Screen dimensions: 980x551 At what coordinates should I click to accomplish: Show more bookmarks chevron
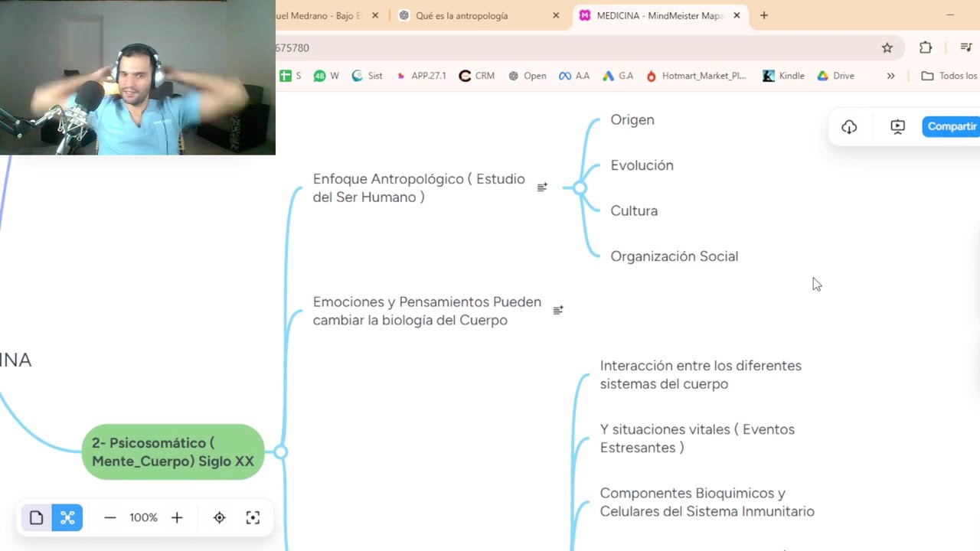(x=890, y=76)
